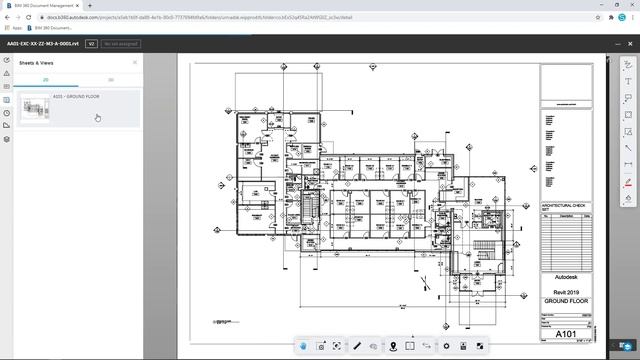640x360 pixels.
Task: Open the BIM 360 Document bookmark
Action: pyautogui.click(x=50, y=28)
